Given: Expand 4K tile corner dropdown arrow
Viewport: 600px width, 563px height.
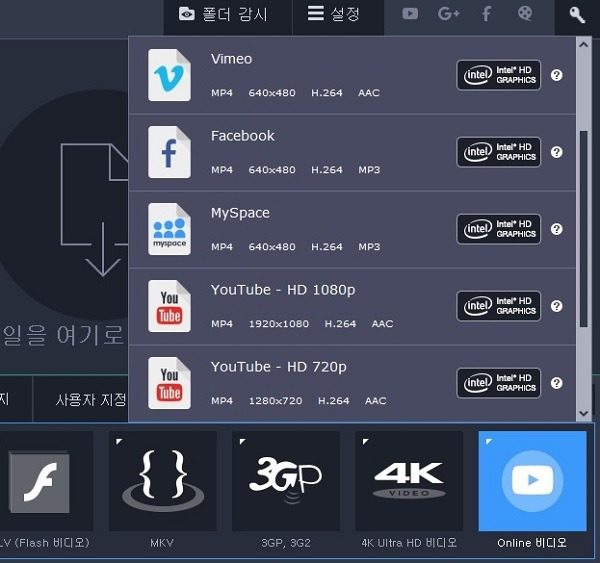Looking at the screenshot, I should coord(365,441).
